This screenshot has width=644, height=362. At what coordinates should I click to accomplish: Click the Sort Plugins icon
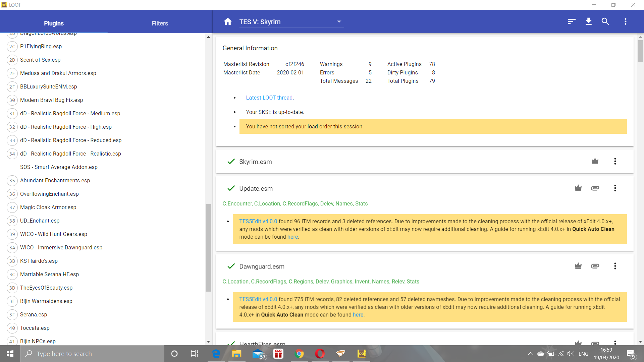pyautogui.click(x=572, y=21)
